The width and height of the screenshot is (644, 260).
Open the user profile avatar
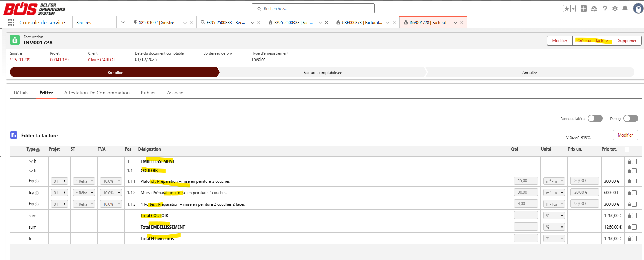[x=638, y=9]
